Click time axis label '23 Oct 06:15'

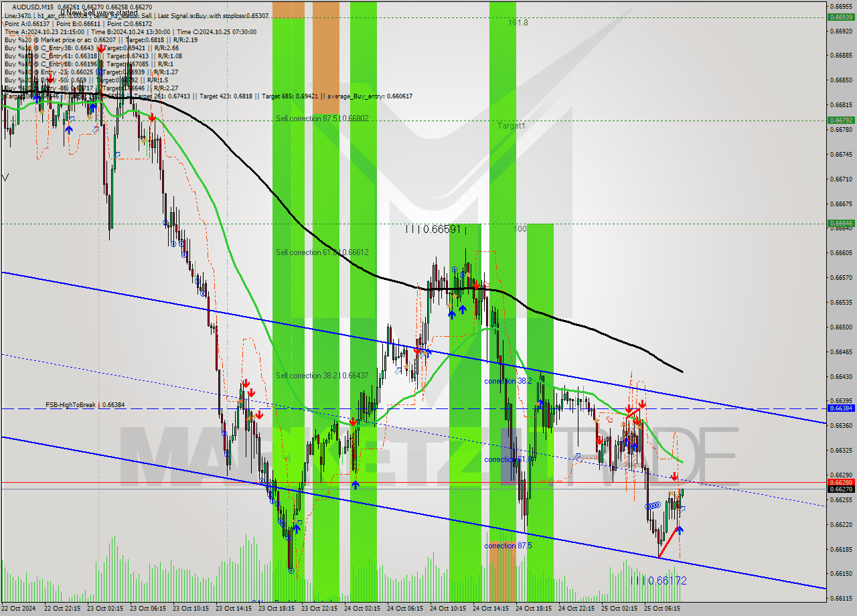[x=149, y=609]
